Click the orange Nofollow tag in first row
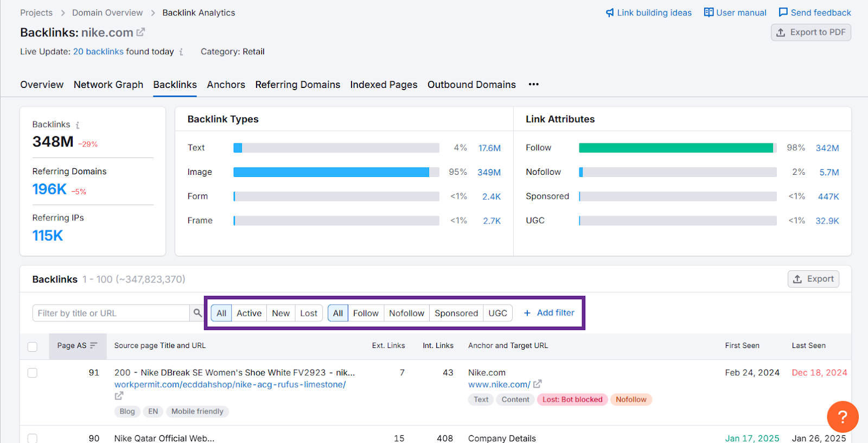The height and width of the screenshot is (443, 868). click(631, 400)
